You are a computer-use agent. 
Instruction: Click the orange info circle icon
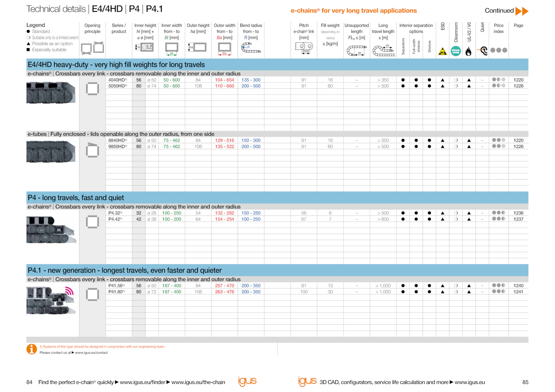[x=32, y=349]
